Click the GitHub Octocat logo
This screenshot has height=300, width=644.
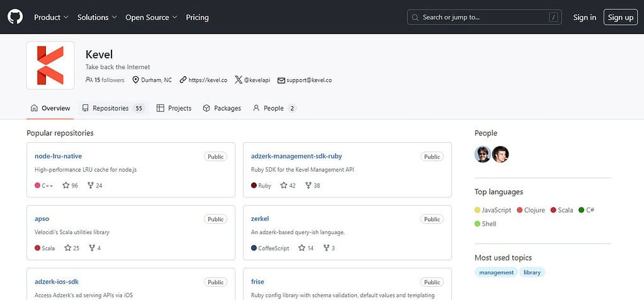pyautogui.click(x=15, y=17)
